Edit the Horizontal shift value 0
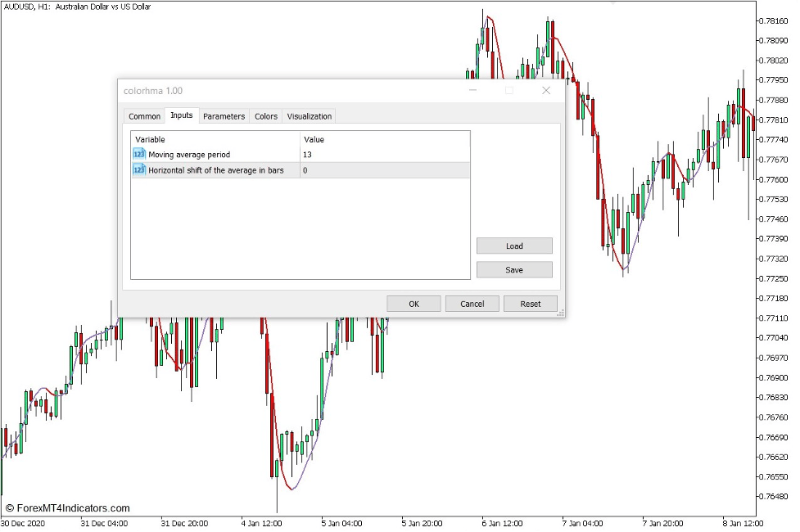 tap(304, 170)
